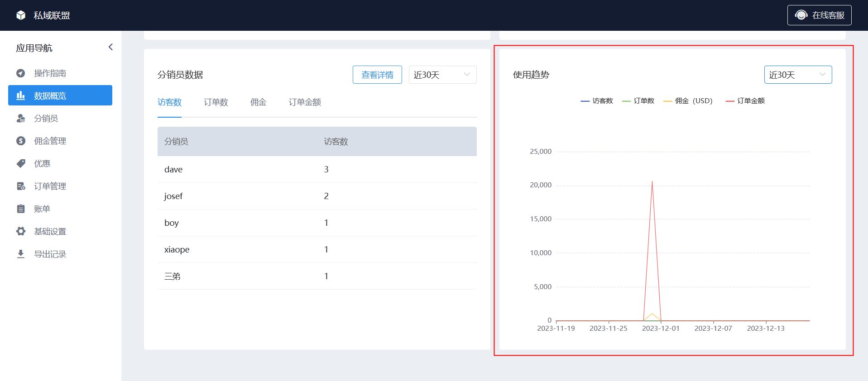Open 在线客服 online support button
The height and width of the screenshot is (381, 868).
point(819,15)
